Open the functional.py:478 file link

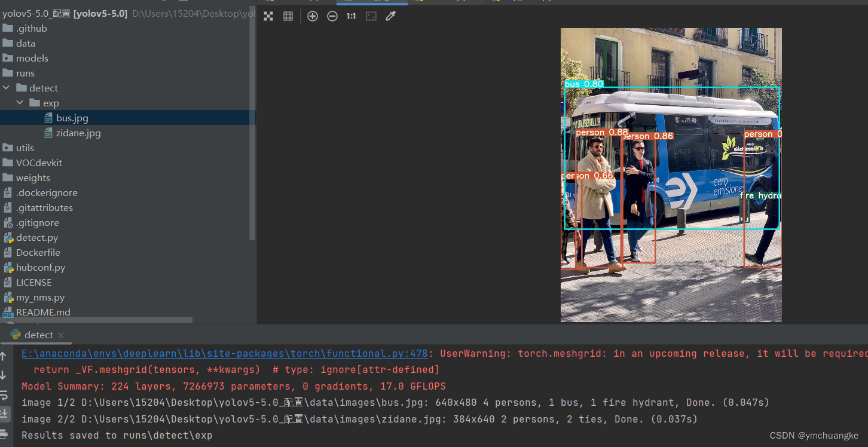pyautogui.click(x=224, y=353)
